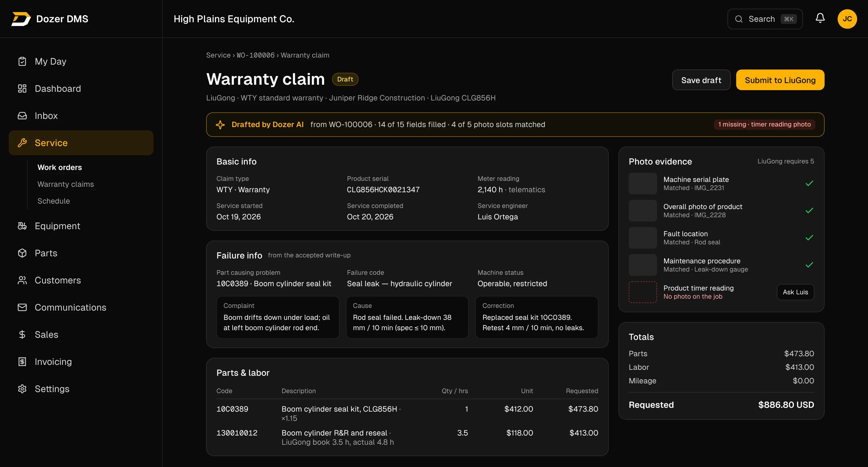
Task: Open Overall photo of product thumbnail
Action: (x=643, y=211)
